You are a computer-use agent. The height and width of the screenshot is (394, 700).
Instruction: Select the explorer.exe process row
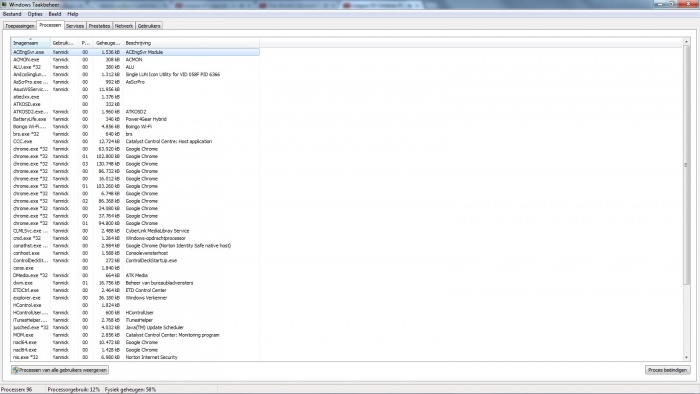[135, 298]
